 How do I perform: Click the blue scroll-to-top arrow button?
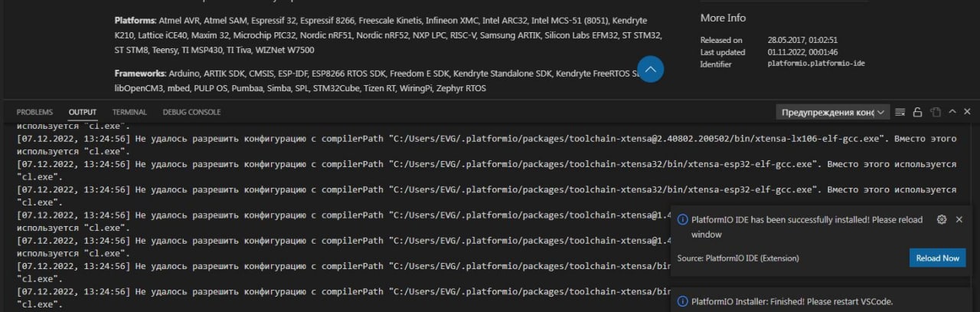click(x=650, y=70)
